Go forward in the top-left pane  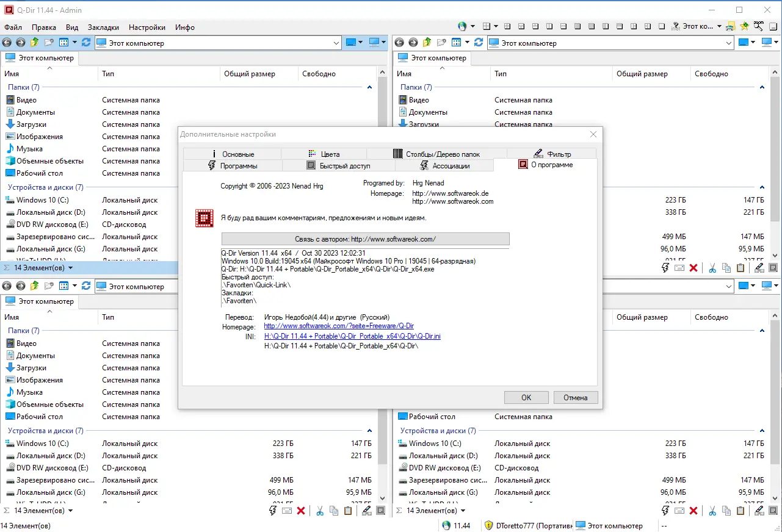pyautogui.click(x=21, y=43)
